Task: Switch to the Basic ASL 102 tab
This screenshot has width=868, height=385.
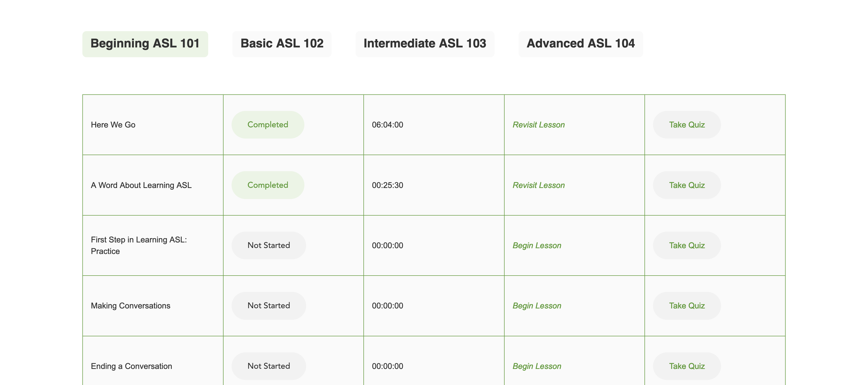Action: pyautogui.click(x=282, y=43)
